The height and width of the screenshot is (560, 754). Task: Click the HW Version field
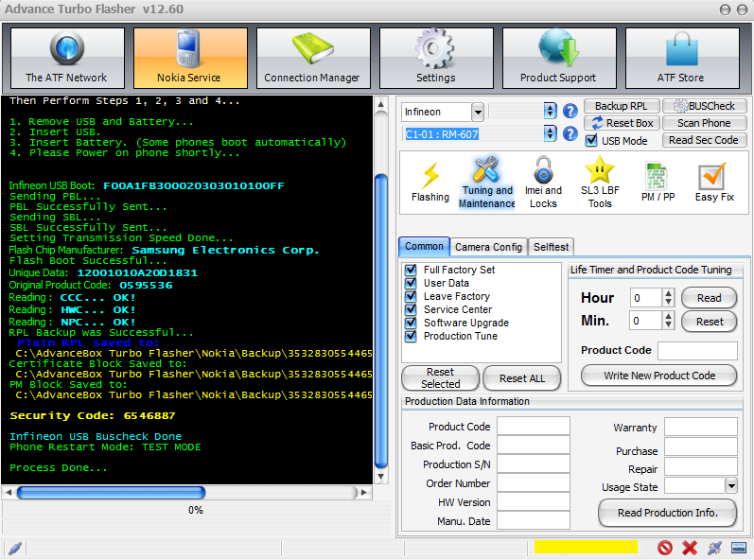534,502
